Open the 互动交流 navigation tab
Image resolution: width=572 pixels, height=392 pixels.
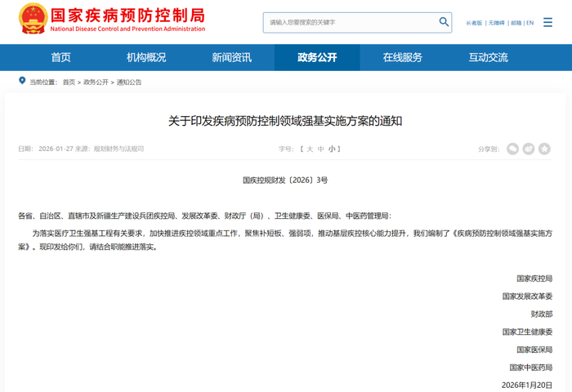click(x=488, y=57)
